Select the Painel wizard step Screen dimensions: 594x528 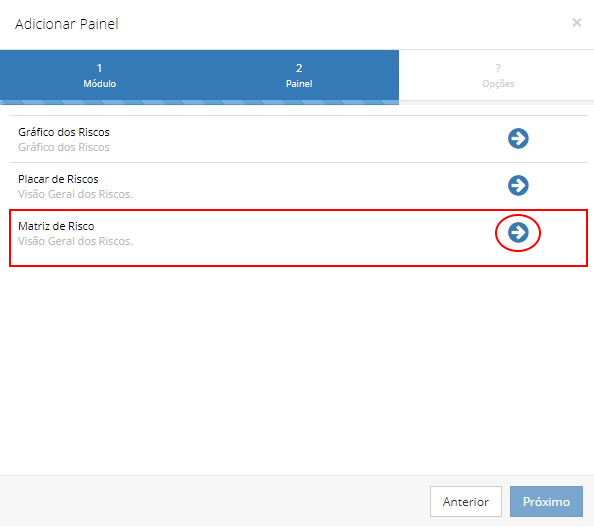299,76
